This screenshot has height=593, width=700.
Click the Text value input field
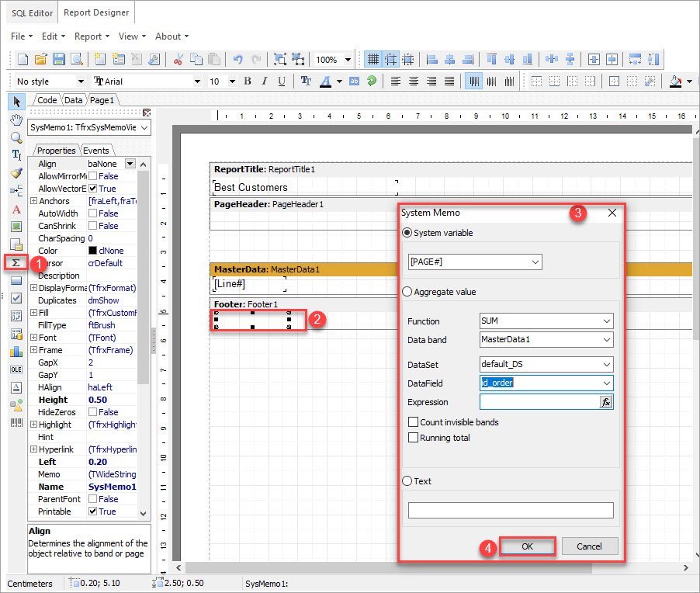pyautogui.click(x=511, y=510)
